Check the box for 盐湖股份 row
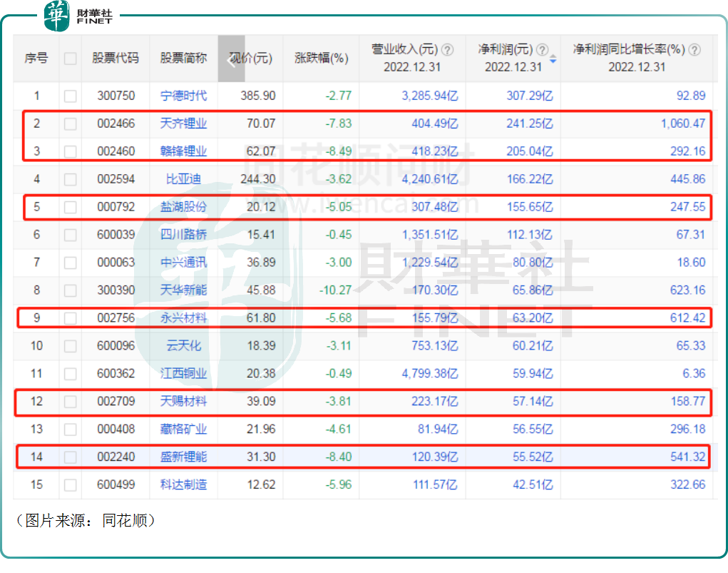This screenshot has width=728, height=573. coord(70,207)
